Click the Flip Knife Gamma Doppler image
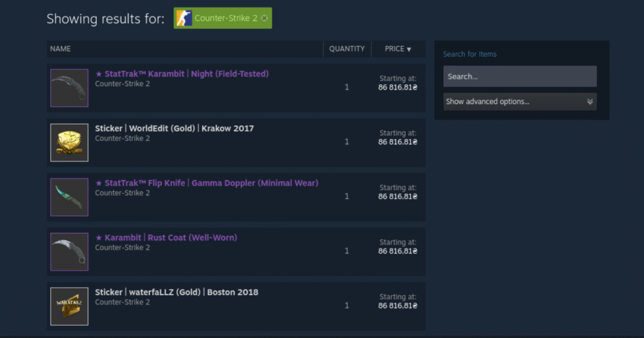Image resolution: width=644 pixels, height=338 pixels. [69, 198]
